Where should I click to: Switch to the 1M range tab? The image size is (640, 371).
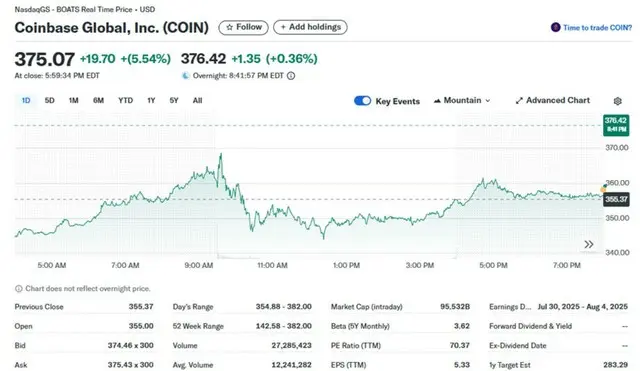[x=73, y=100]
